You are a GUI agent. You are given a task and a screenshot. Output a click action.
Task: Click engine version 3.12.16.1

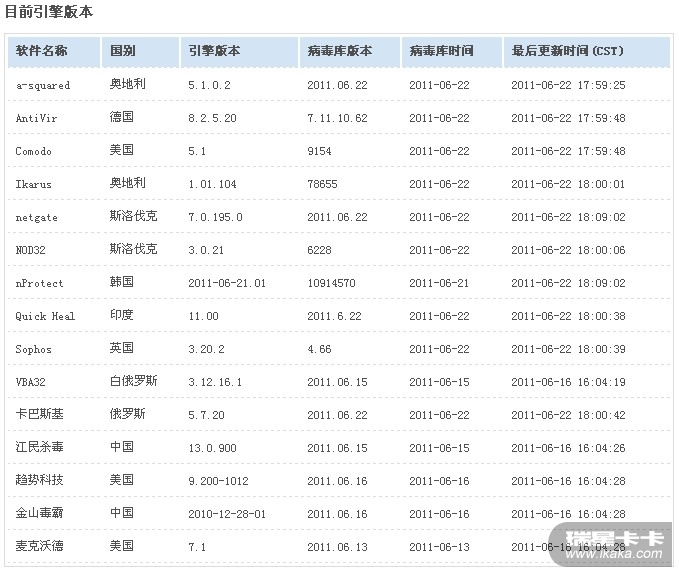[215, 382]
